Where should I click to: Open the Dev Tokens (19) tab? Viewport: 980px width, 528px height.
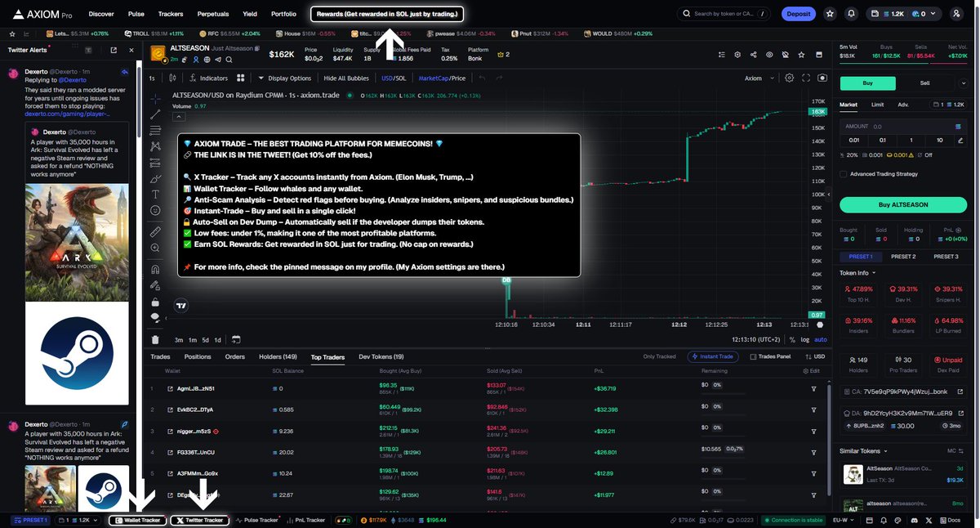[381, 357]
